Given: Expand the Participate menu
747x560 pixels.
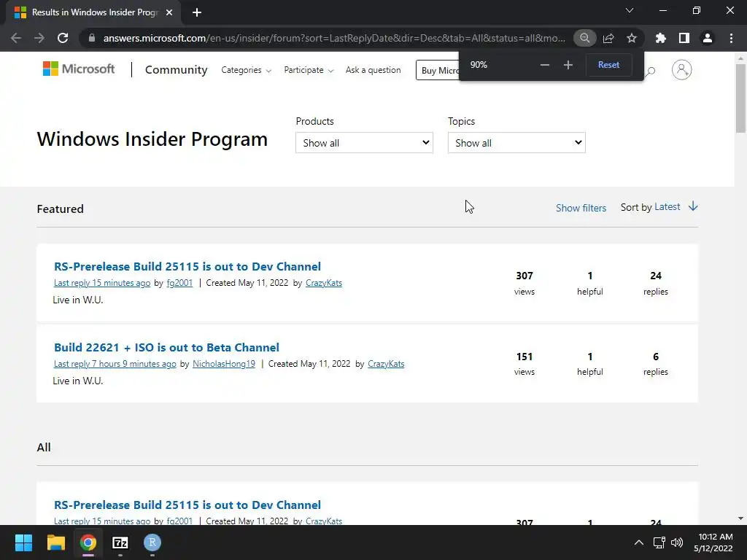Looking at the screenshot, I should pyautogui.click(x=309, y=70).
